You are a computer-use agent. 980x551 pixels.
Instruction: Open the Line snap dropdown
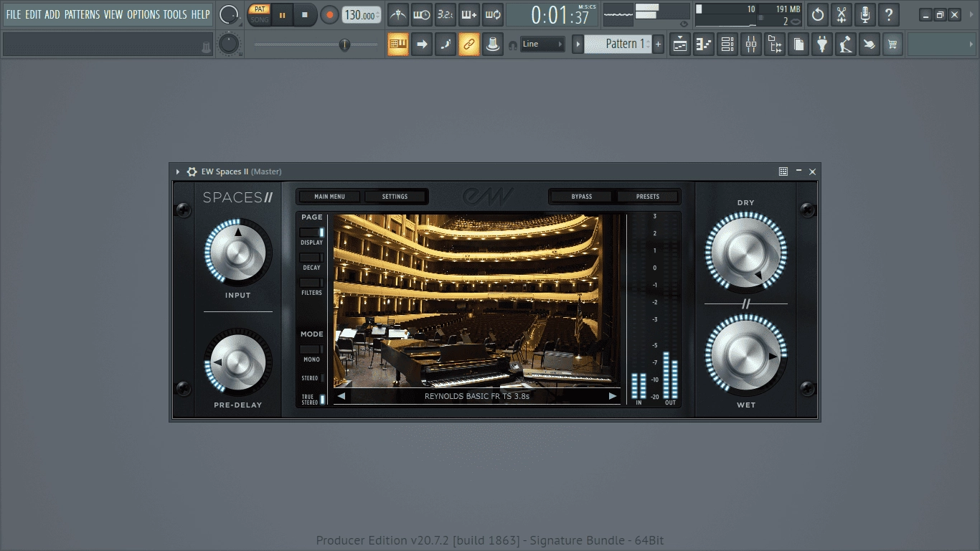point(542,44)
